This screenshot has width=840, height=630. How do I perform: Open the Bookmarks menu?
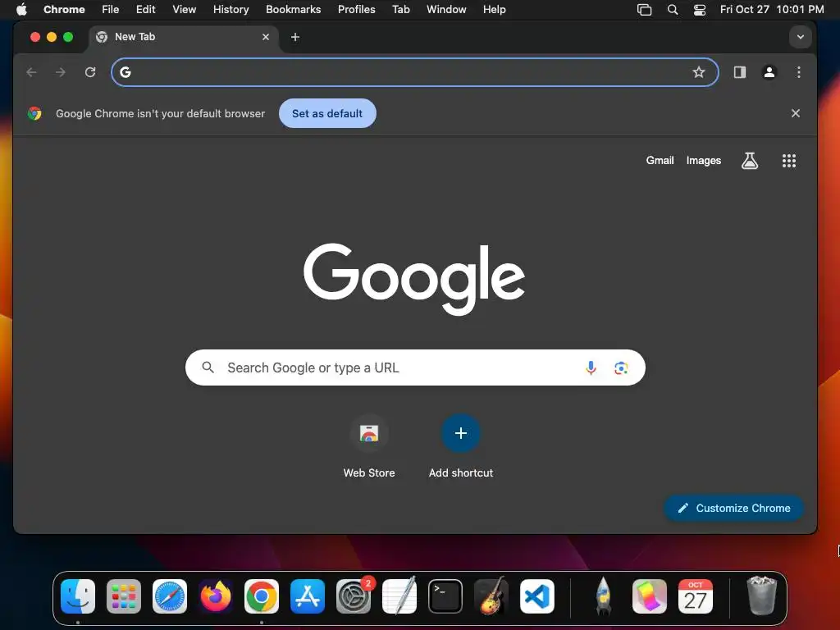coord(293,9)
